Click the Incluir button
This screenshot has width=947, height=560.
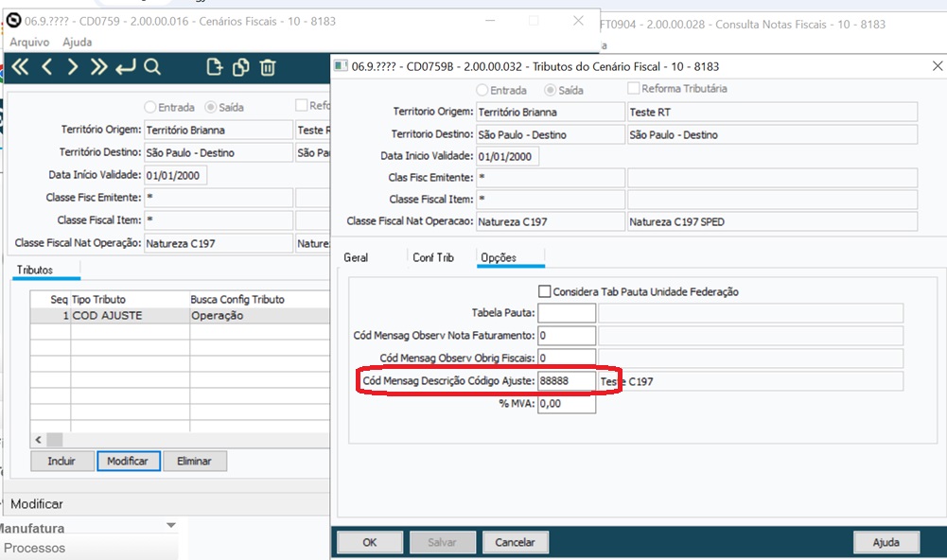click(61, 461)
